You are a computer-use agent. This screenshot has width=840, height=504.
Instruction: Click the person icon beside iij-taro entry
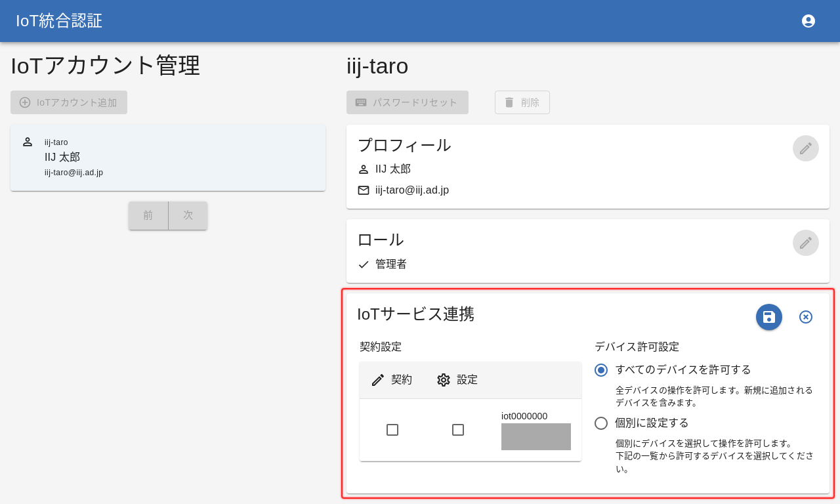coord(28,142)
